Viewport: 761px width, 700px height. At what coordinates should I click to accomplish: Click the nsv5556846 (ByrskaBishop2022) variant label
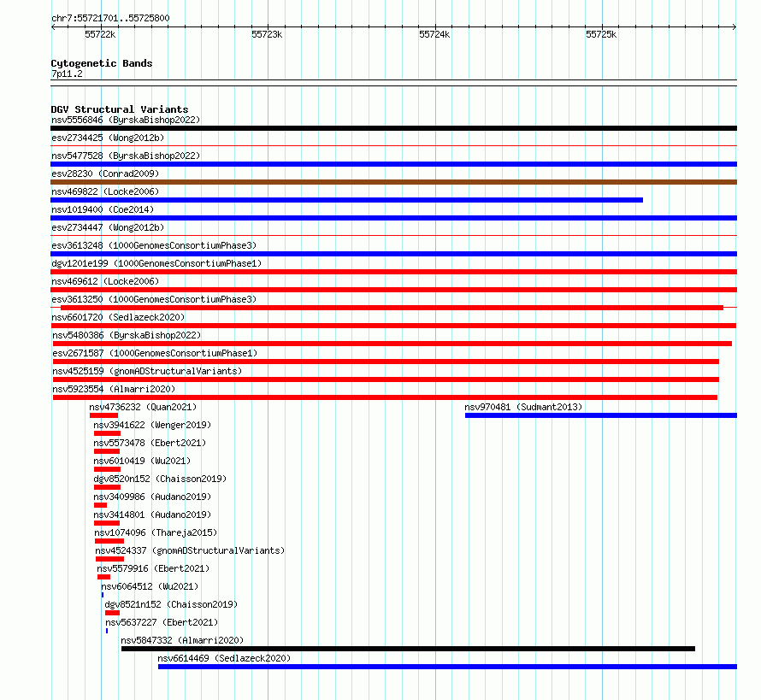pos(126,120)
